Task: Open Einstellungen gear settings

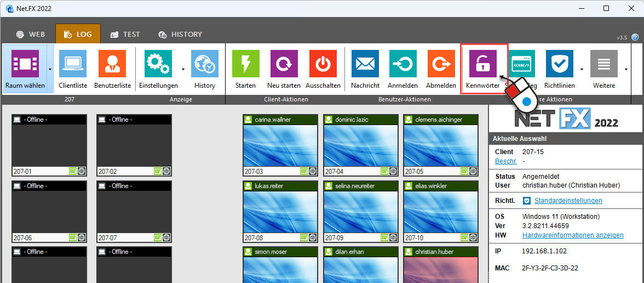Action: click(158, 64)
